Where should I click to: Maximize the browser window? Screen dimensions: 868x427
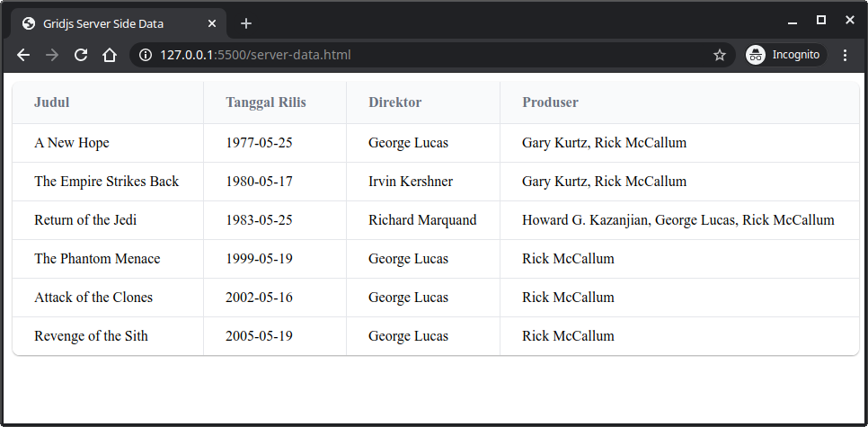820,20
